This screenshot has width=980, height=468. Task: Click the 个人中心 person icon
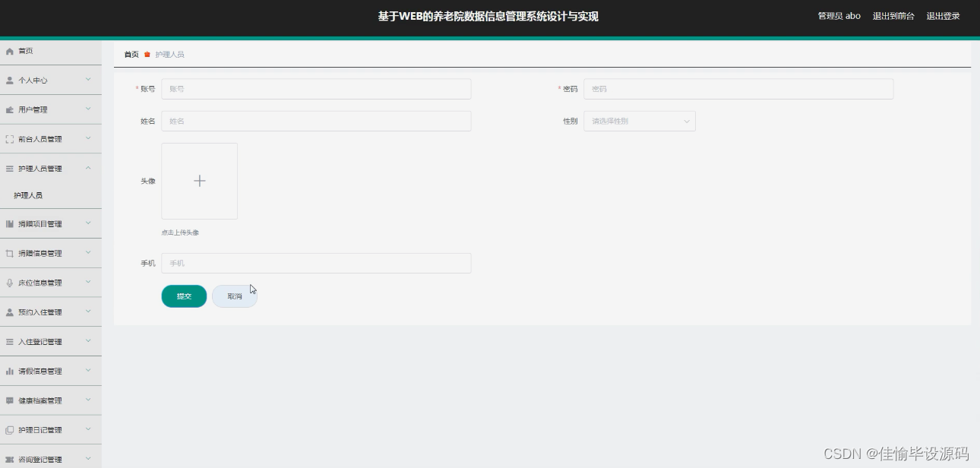click(9, 80)
